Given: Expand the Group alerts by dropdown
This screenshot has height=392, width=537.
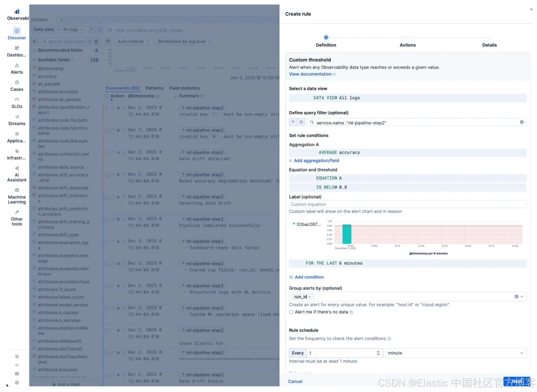Looking at the screenshot, I should tap(522, 297).
